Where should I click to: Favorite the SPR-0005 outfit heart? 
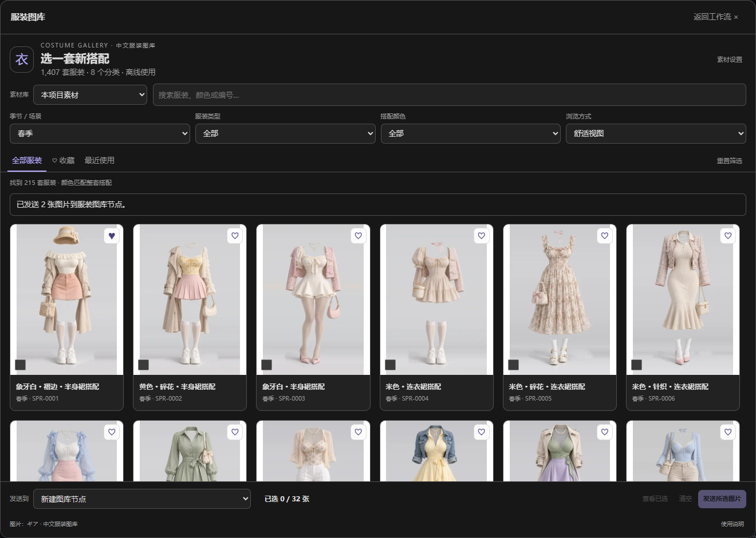click(x=604, y=236)
